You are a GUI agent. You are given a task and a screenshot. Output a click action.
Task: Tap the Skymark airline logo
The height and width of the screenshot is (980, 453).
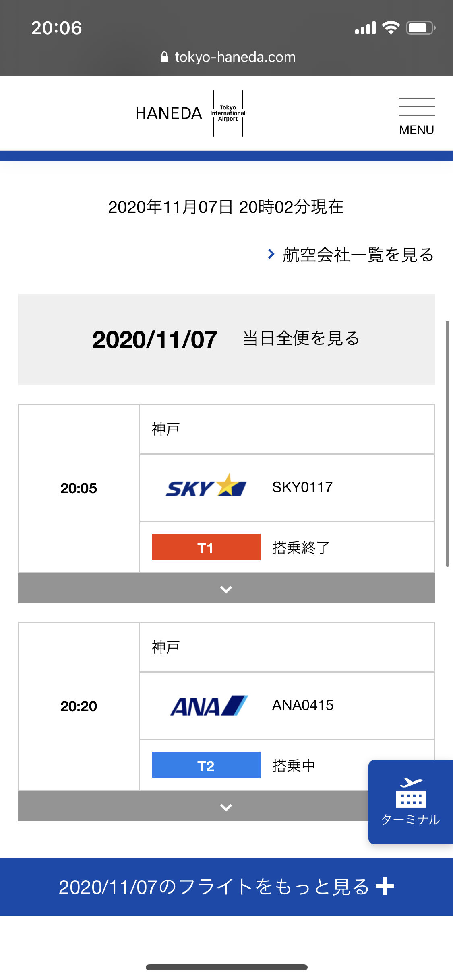[x=206, y=487]
